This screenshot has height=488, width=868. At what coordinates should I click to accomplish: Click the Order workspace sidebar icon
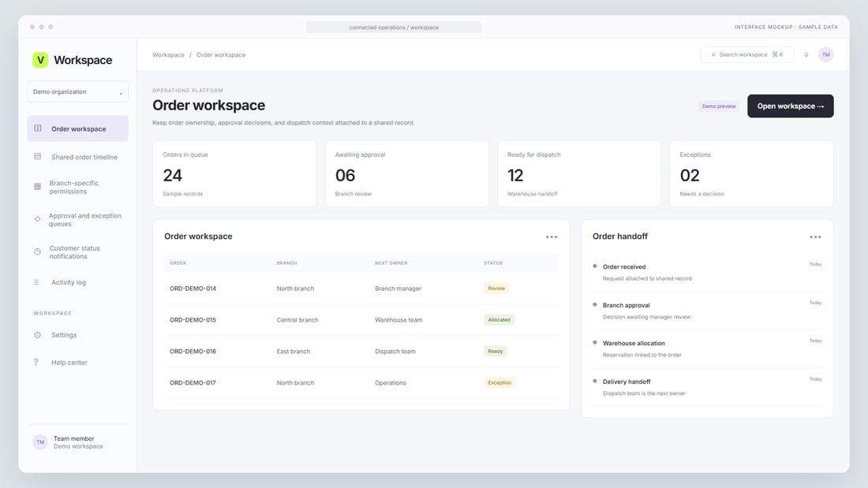click(x=38, y=129)
